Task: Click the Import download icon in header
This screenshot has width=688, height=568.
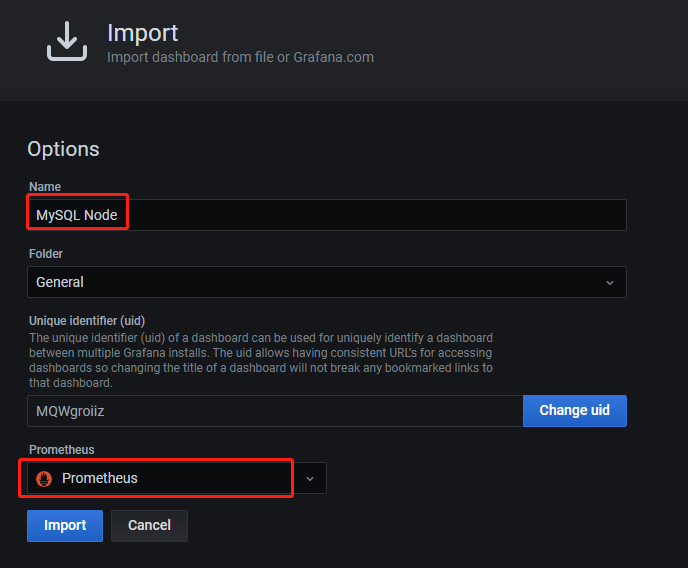Action: click(67, 41)
